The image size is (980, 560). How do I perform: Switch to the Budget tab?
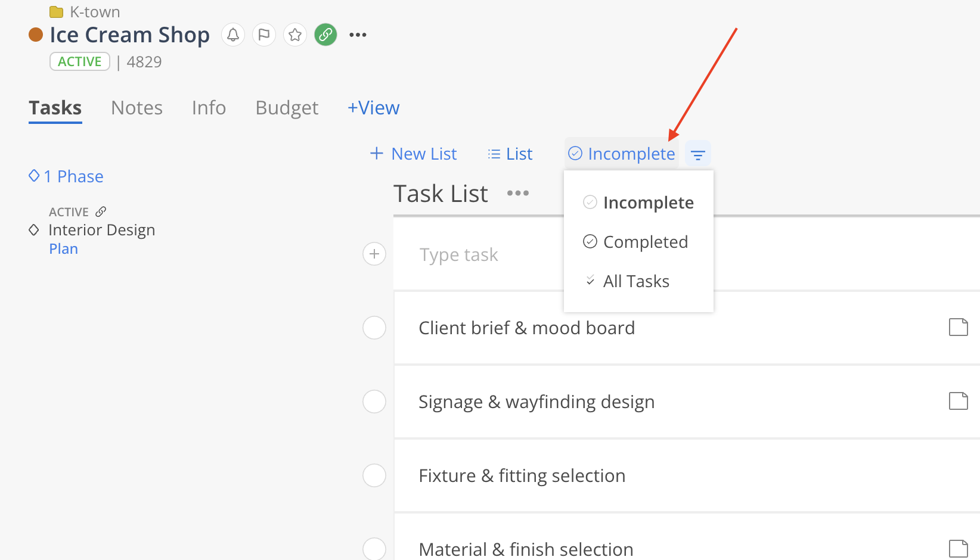pyautogui.click(x=287, y=108)
